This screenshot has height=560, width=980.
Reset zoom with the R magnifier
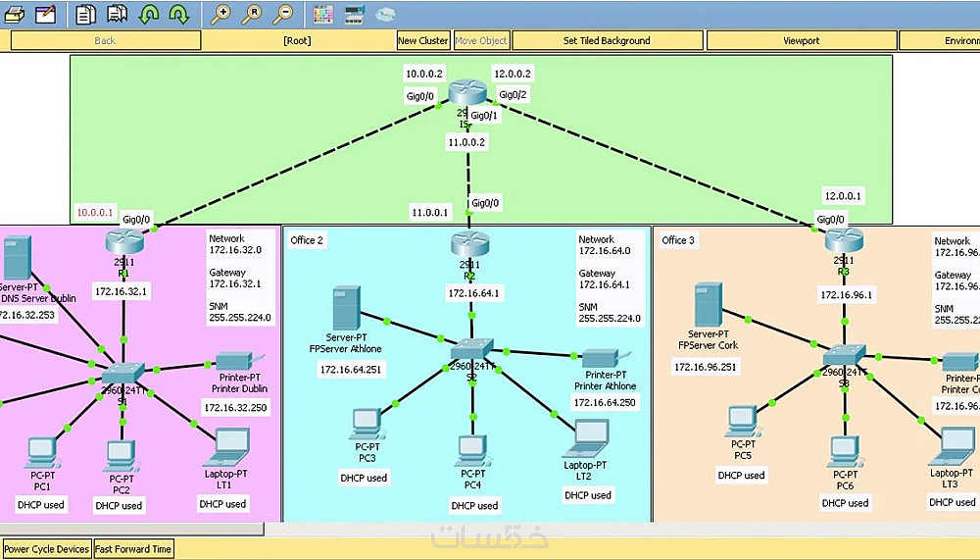[x=252, y=14]
